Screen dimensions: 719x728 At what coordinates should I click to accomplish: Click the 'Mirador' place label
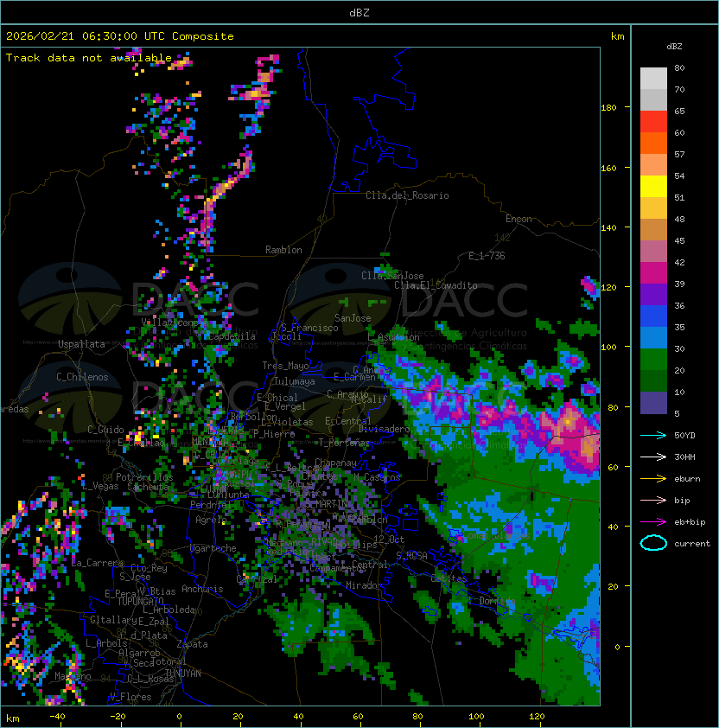point(364,585)
